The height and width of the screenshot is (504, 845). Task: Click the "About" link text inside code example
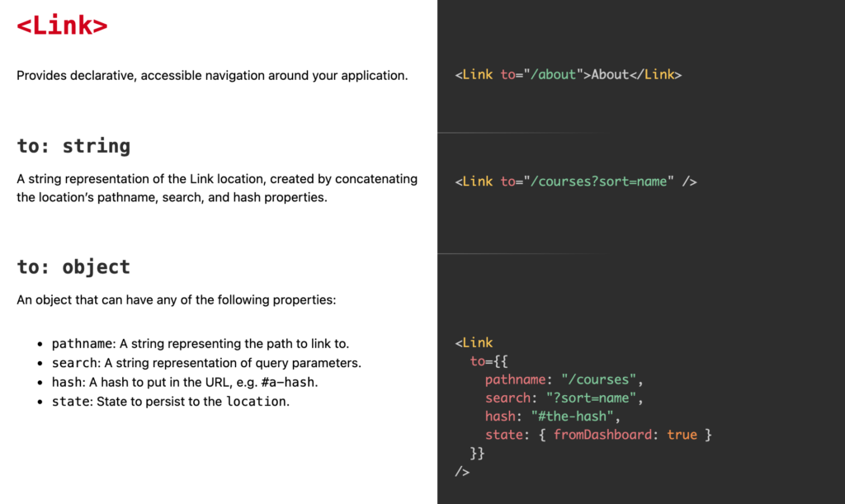610,74
